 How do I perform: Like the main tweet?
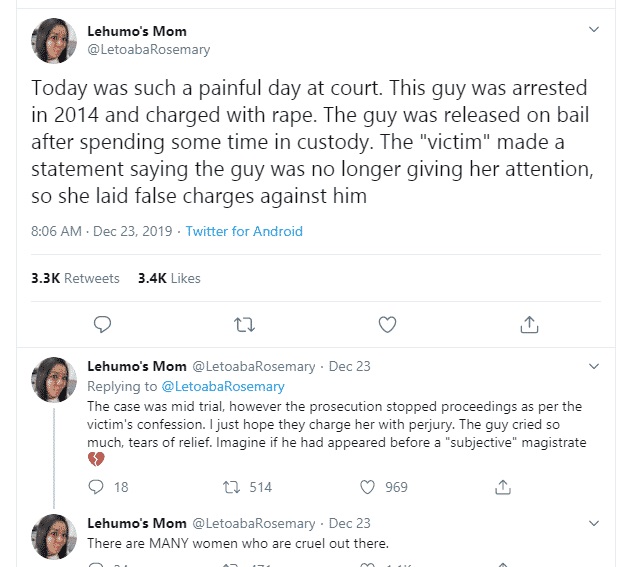387,323
